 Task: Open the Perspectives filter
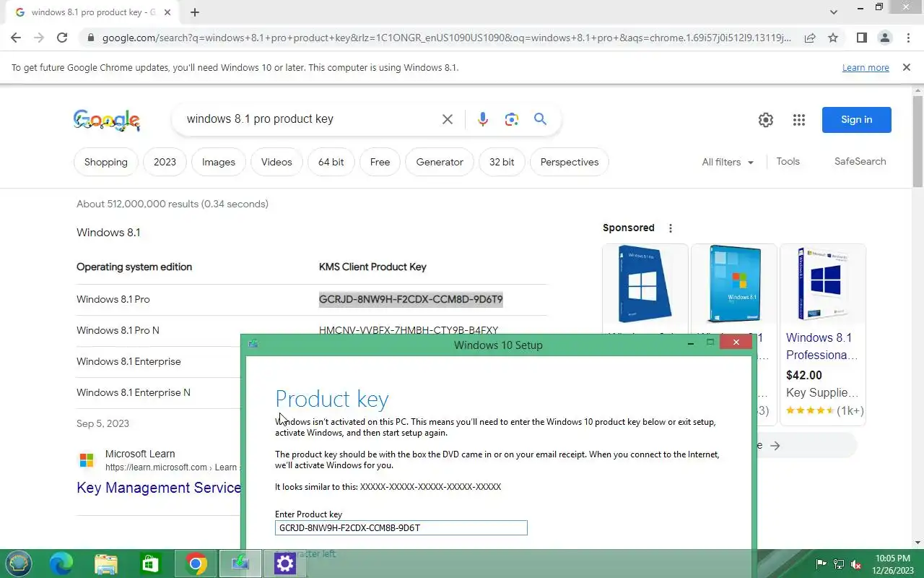[570, 162]
